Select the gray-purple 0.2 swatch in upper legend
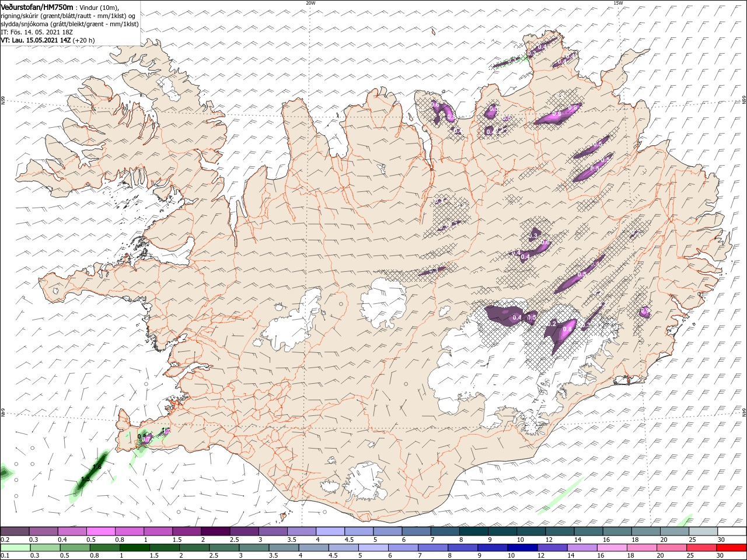This screenshot has width=747, height=560. pyautogui.click(x=15, y=531)
